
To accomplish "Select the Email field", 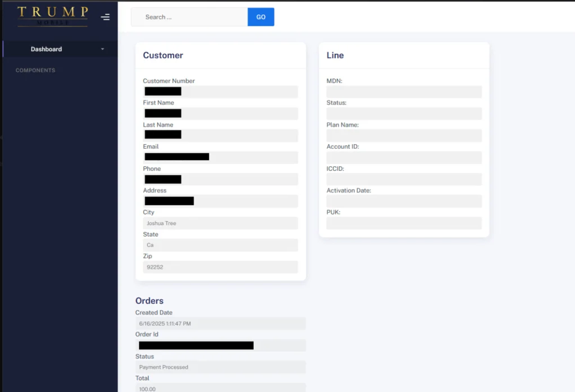I will pos(220,157).
